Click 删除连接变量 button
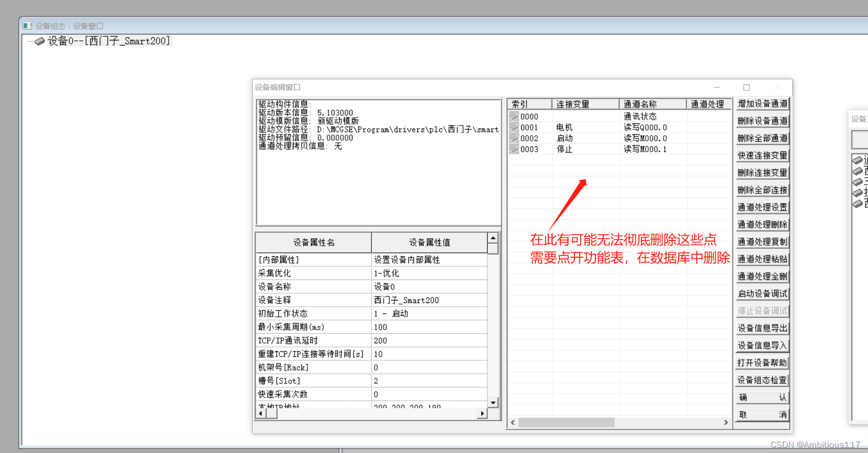This screenshot has height=453, width=868. 762,172
